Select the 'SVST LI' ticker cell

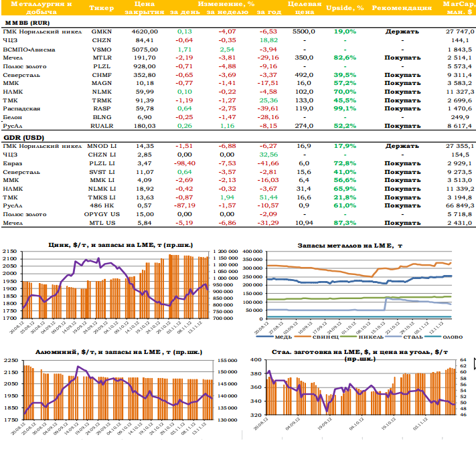102,172
